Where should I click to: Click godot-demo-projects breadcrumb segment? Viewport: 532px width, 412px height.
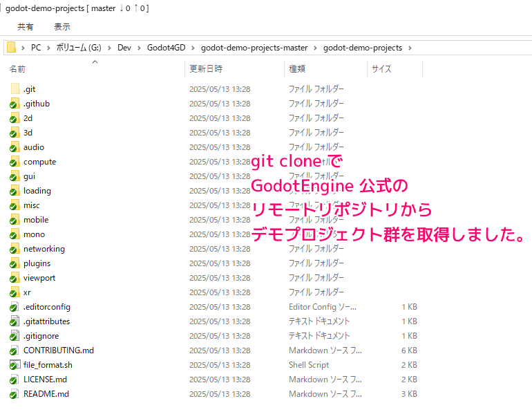pyautogui.click(x=363, y=48)
